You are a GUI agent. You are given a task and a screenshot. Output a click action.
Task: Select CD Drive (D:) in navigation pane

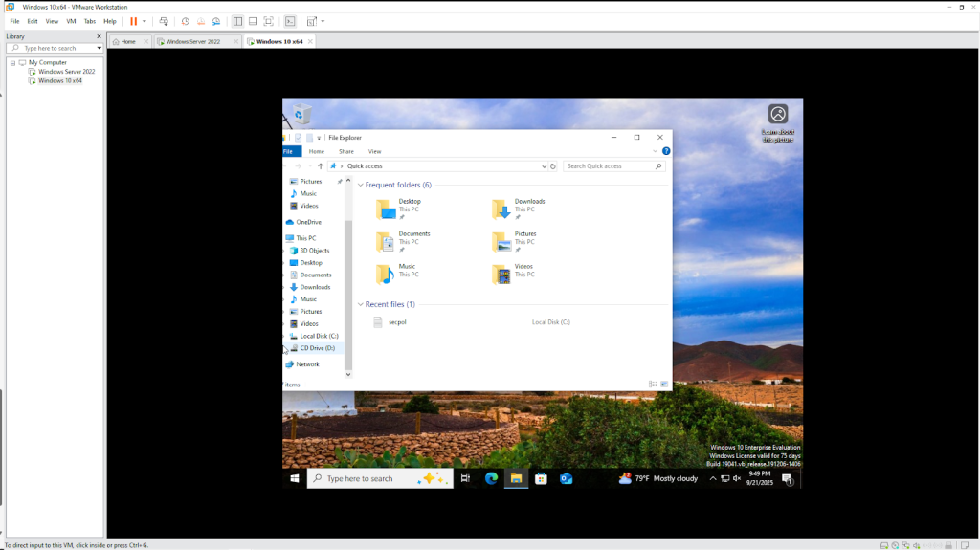click(317, 348)
